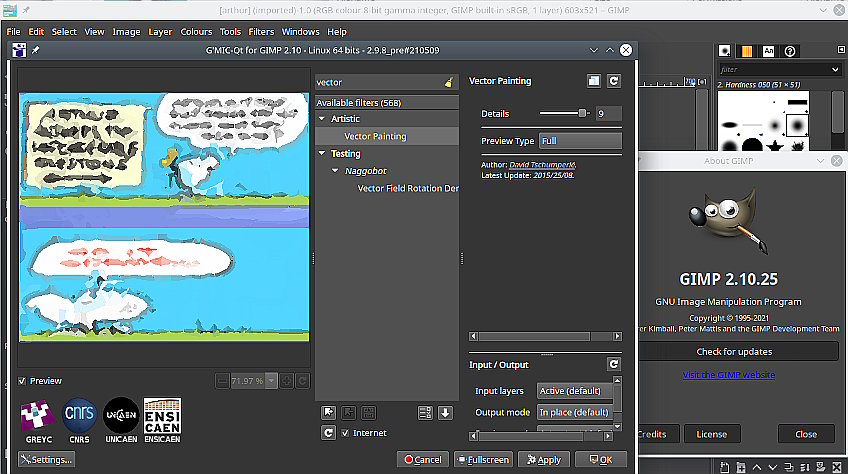Screen dimensions: 848x474
Task: Click the Details value field
Action: coord(609,114)
